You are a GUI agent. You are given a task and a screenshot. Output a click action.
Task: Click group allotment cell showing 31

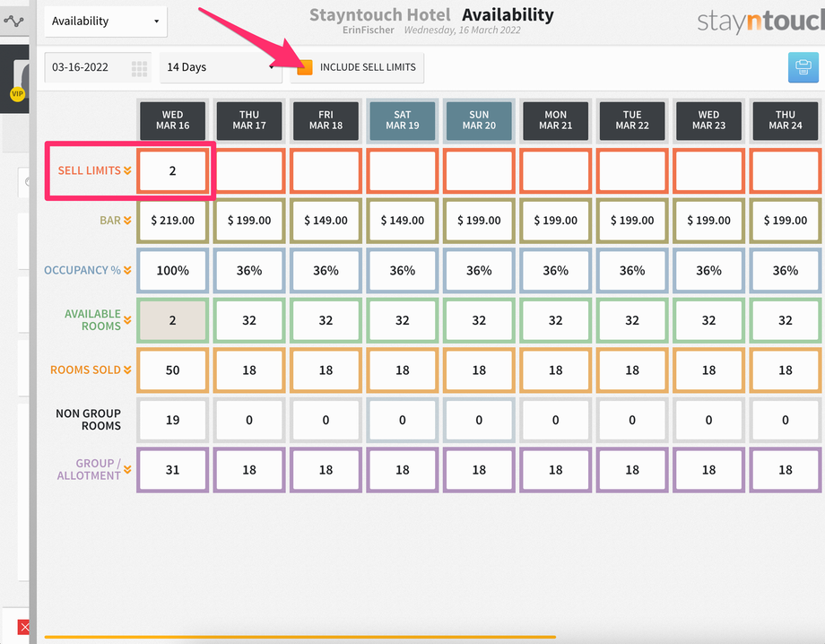click(x=172, y=469)
